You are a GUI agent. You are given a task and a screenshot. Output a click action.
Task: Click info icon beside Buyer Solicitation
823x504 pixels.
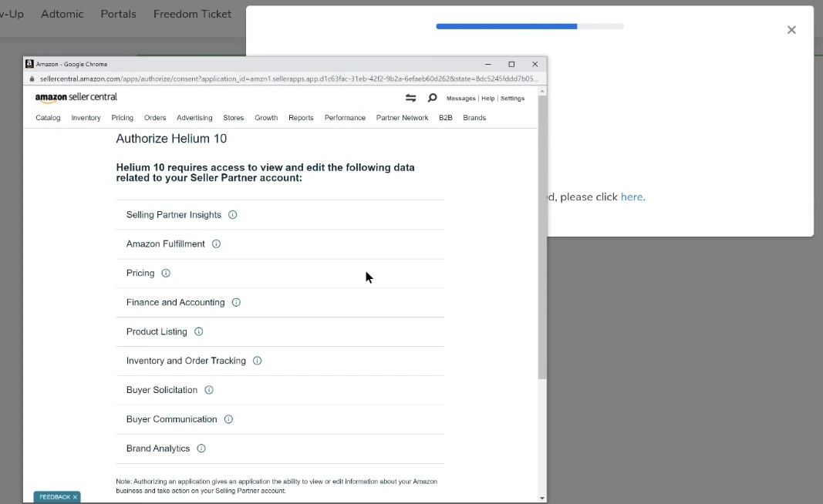(209, 390)
